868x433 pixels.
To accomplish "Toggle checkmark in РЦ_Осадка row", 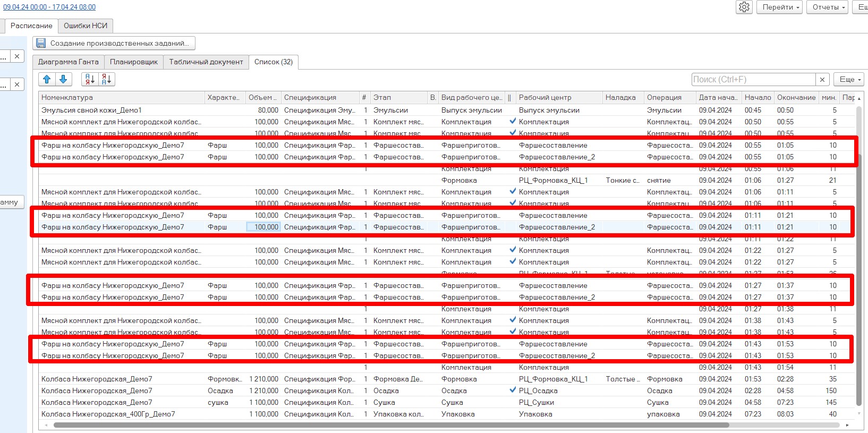I will 513,390.
